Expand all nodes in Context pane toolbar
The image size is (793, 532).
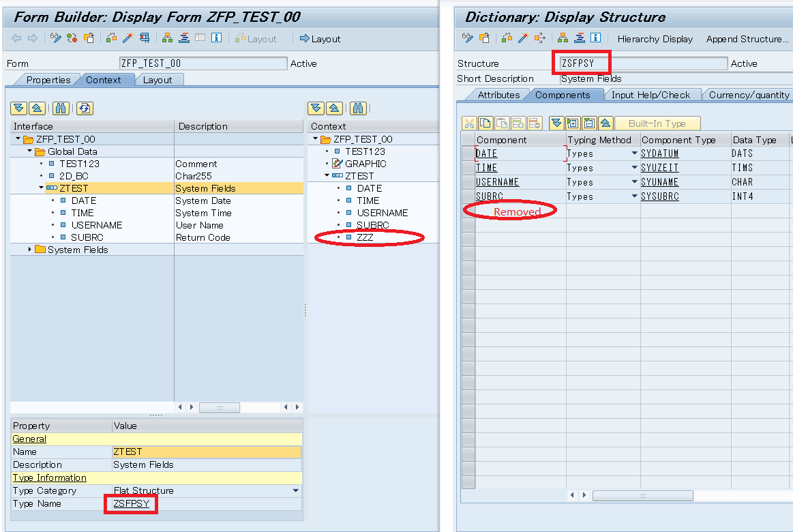[316, 108]
